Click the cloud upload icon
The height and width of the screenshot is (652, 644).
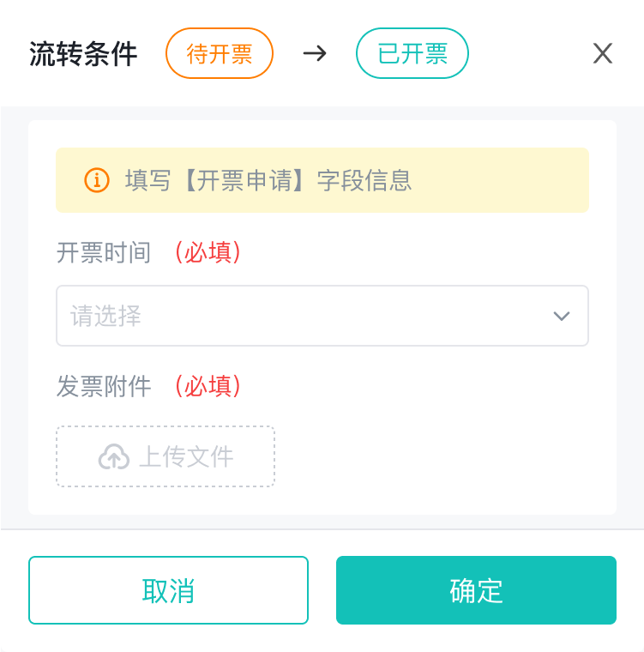tap(114, 456)
